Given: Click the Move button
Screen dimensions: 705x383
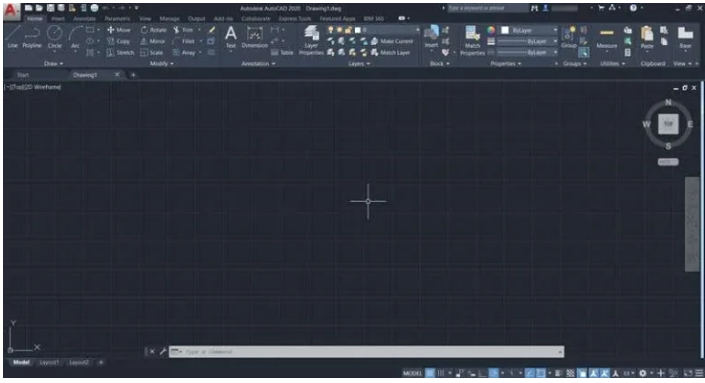Looking at the screenshot, I should point(119,30).
